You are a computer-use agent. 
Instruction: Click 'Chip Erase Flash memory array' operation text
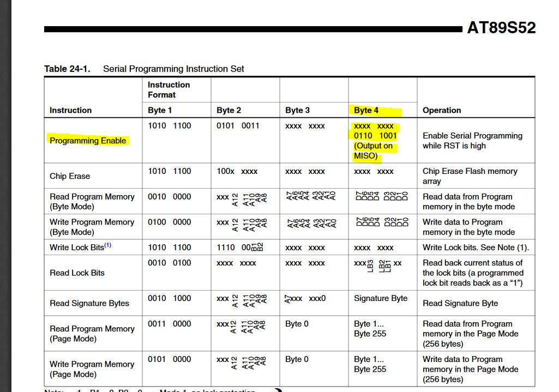tap(470, 176)
